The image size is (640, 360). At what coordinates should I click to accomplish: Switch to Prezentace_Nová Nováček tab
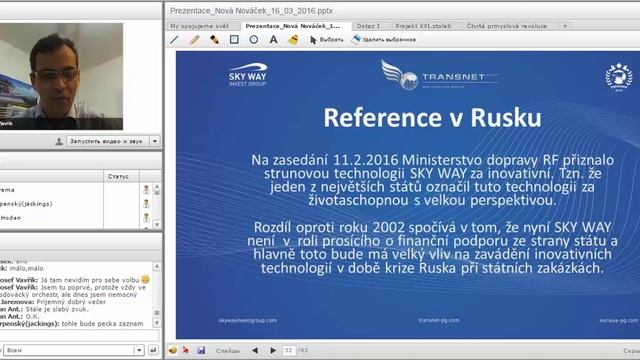pyautogui.click(x=292, y=26)
